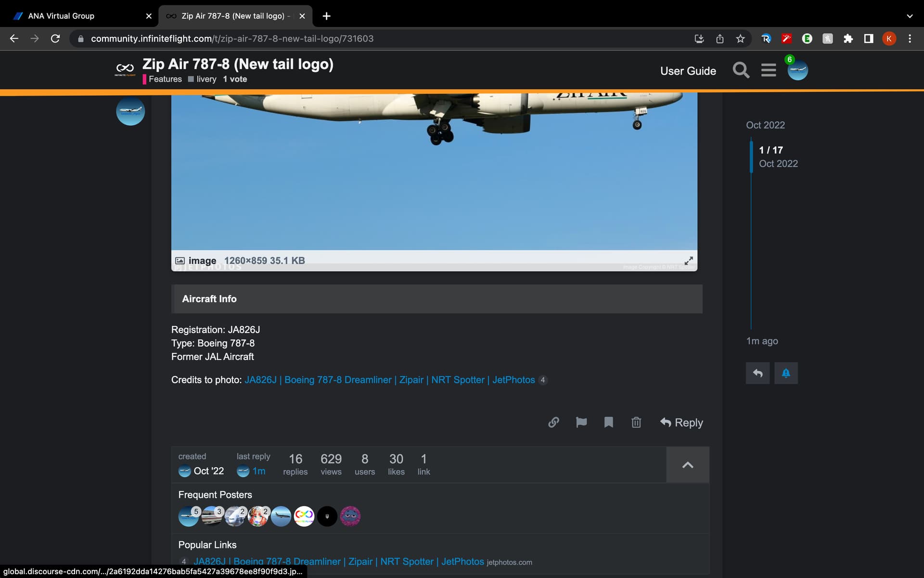View site info lock icon
The height and width of the screenshot is (578, 924).
(x=80, y=39)
